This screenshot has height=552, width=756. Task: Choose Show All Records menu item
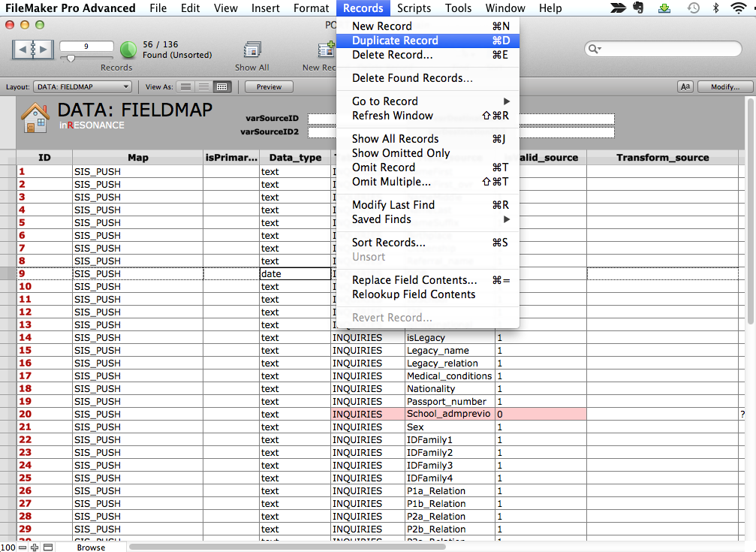(428, 139)
